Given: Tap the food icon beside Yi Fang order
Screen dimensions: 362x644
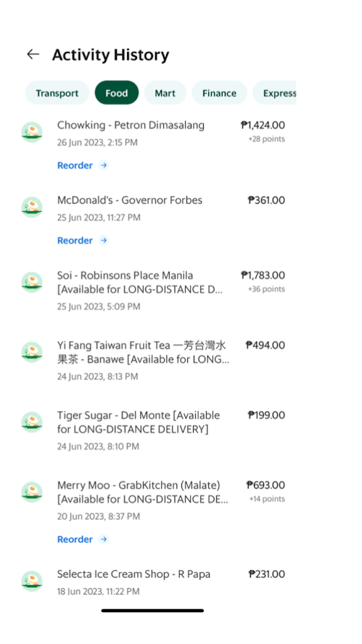Looking at the screenshot, I should point(32,352).
